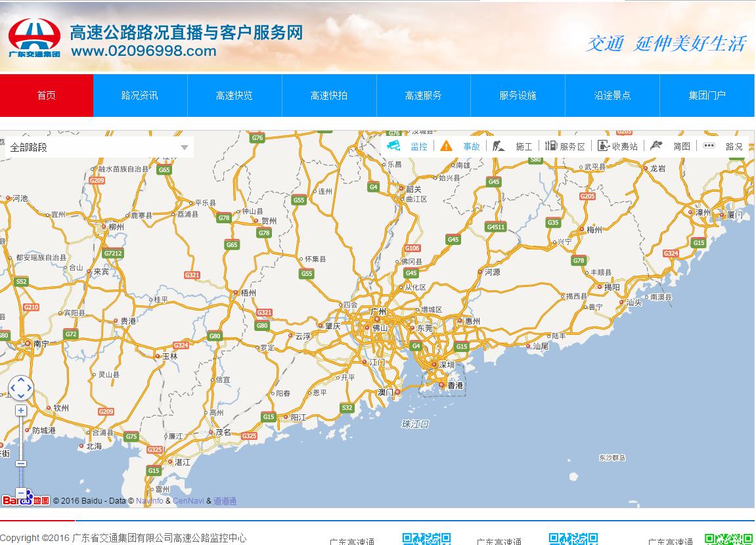The image size is (756, 545).
Task: Click the 阳江 city label
Action: tap(298, 417)
